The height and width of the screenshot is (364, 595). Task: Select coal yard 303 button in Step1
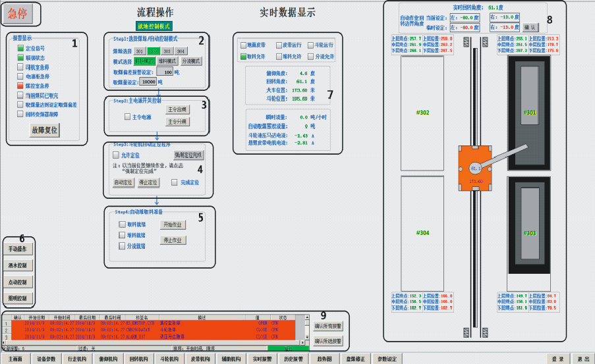point(167,51)
